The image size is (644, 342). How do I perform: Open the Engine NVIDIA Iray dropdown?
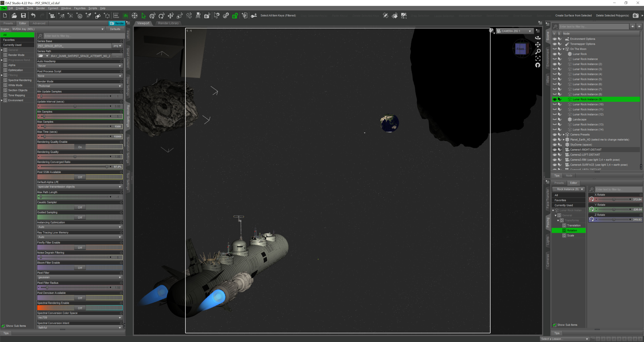pyautogui.click(x=58, y=29)
